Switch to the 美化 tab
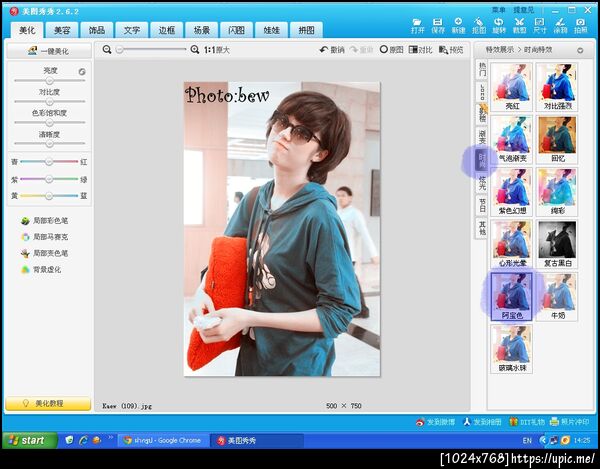This screenshot has height=469, width=600. [27, 30]
